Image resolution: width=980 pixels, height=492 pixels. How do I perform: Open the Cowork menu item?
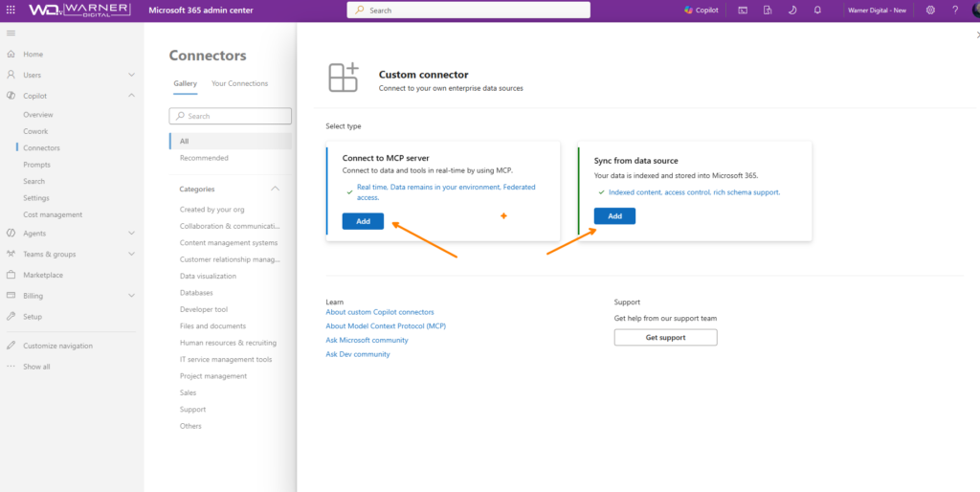(x=35, y=131)
